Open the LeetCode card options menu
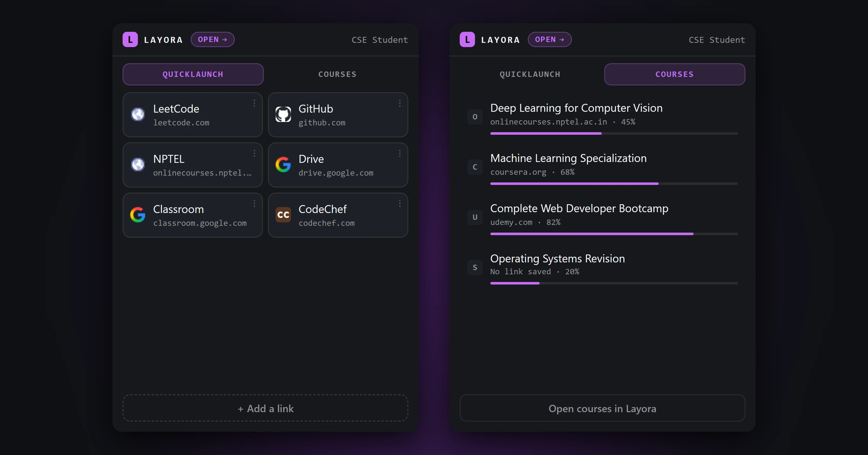 point(254,103)
